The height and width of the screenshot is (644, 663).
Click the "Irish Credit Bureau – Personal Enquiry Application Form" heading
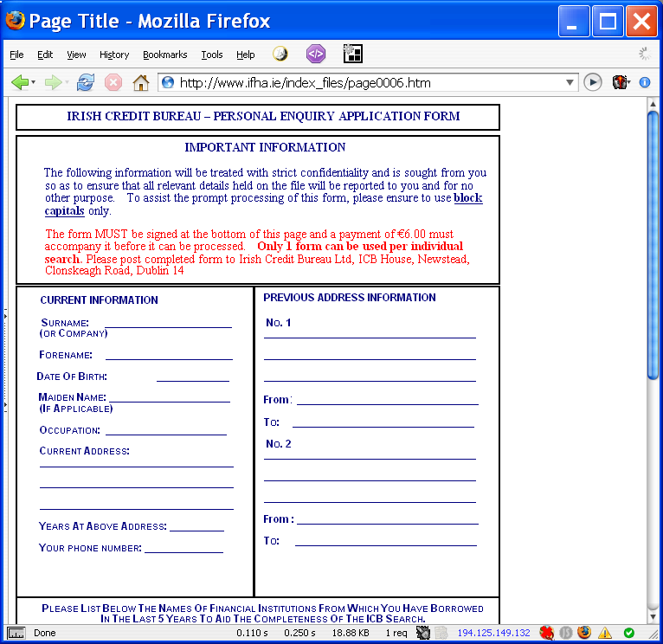click(x=263, y=116)
